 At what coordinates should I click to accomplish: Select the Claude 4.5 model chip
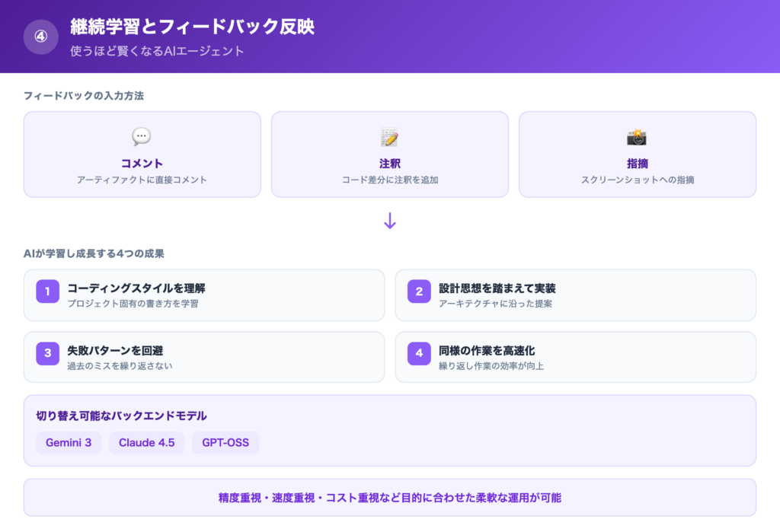coord(147,442)
